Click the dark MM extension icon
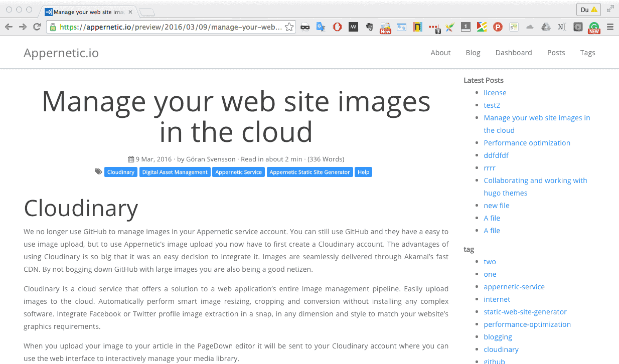This screenshot has height=364, width=619. 353,27
